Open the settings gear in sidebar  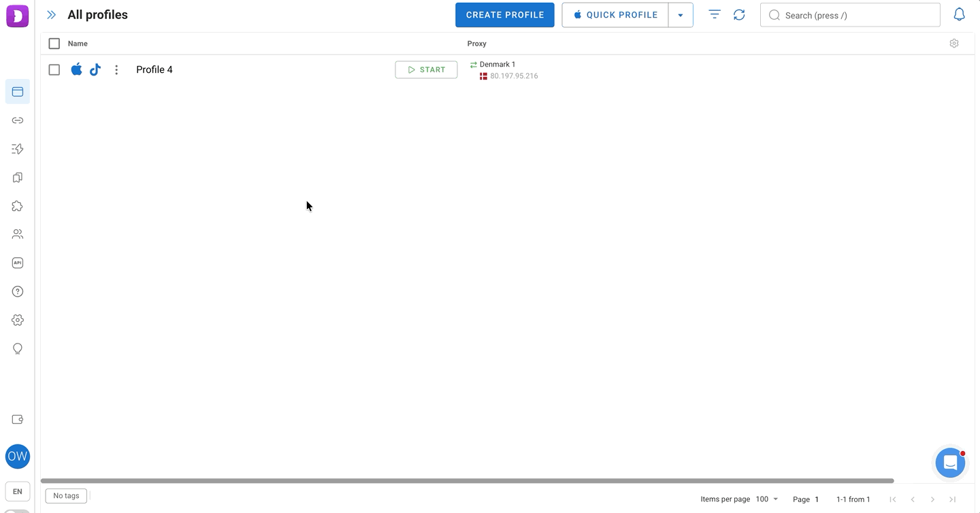18,320
